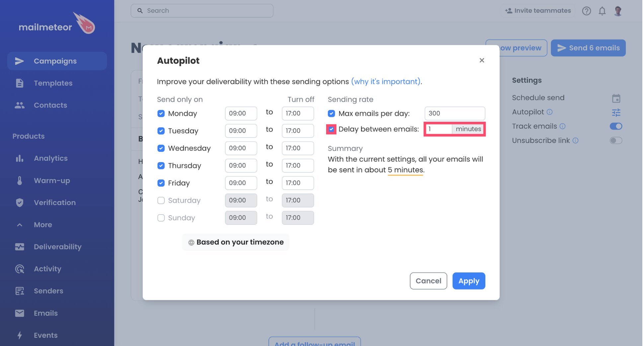Screen dimensions: 644x346
Task: Open Tuesday start time field
Action: pyautogui.click(x=241, y=131)
